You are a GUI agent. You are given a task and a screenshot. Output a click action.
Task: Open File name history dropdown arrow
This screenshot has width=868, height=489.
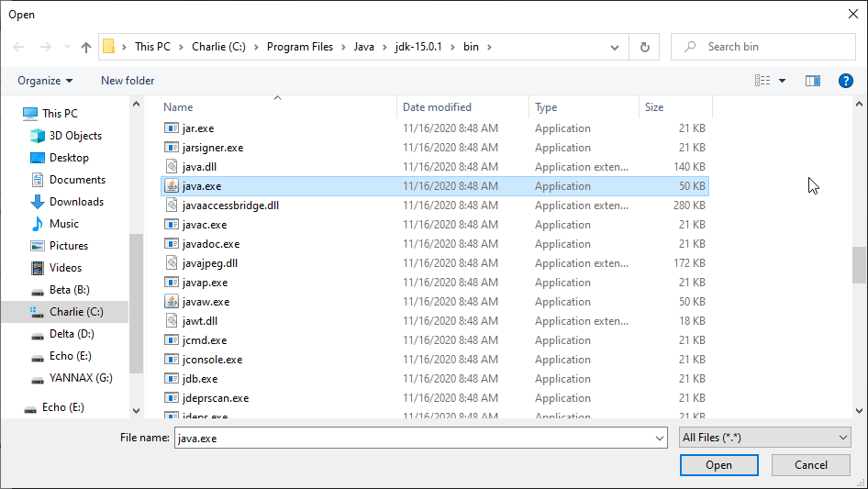660,438
